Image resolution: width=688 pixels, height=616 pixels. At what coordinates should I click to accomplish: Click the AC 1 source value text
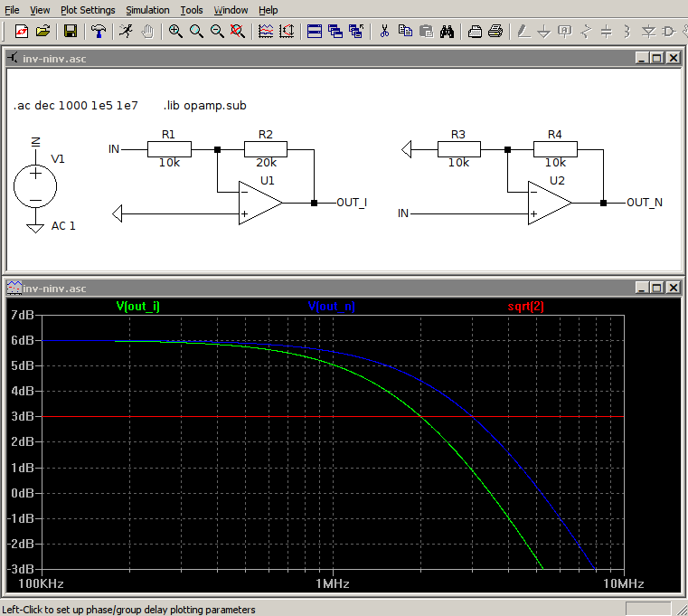click(63, 225)
